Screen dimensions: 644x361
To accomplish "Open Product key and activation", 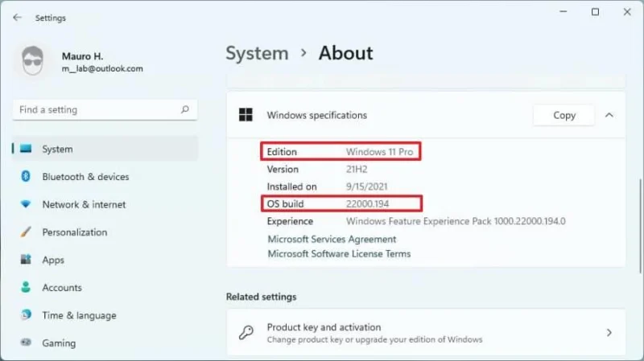I will (426, 332).
